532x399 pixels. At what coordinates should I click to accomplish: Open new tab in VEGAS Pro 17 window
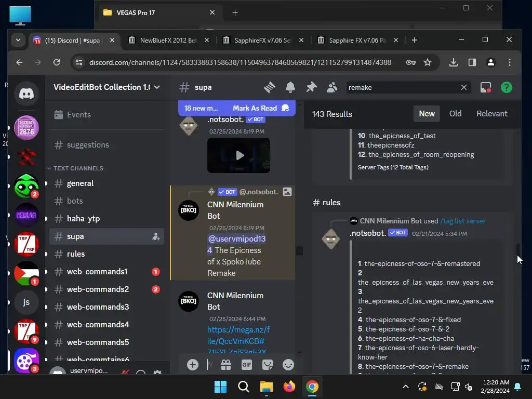click(235, 13)
